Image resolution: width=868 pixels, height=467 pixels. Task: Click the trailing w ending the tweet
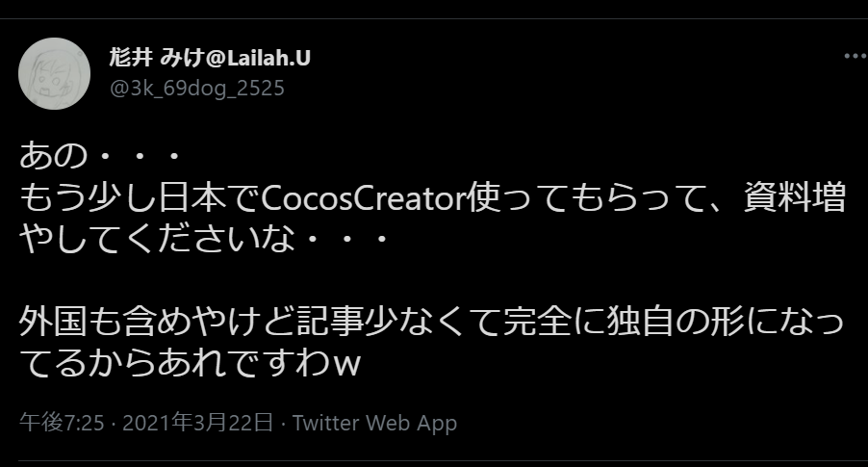tap(346, 366)
